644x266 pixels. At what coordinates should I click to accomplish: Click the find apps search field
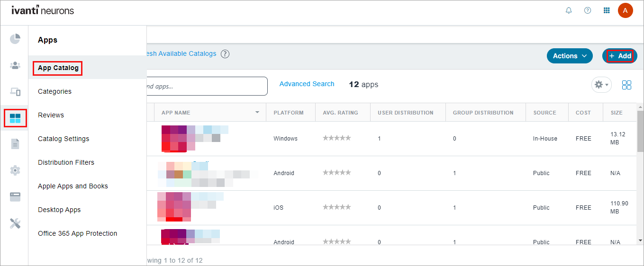click(206, 86)
